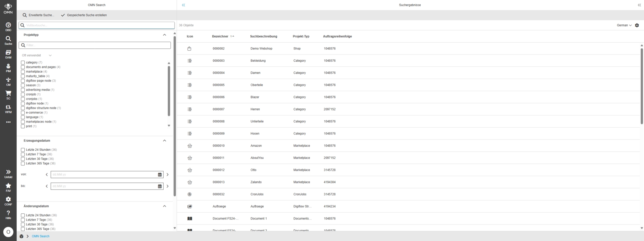This screenshot has height=241, width=644.
Task: Focus the Volltextsuche search field
Action: click(x=97, y=25)
